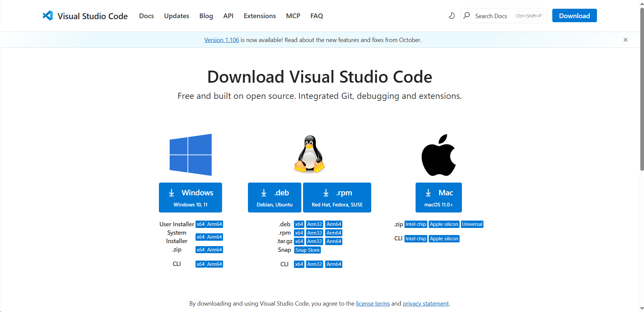
Task: Select Mac CLI Intel chip download
Action: [416, 239]
